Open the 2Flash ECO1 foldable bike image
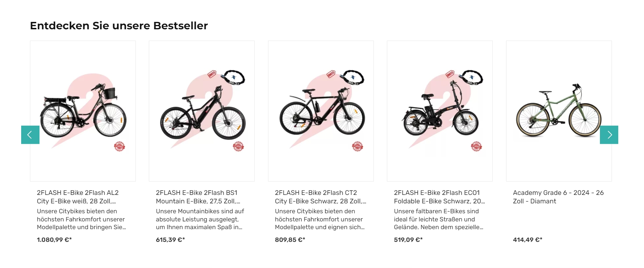Image resolution: width=644 pixels, height=268 pixels. [x=440, y=111]
